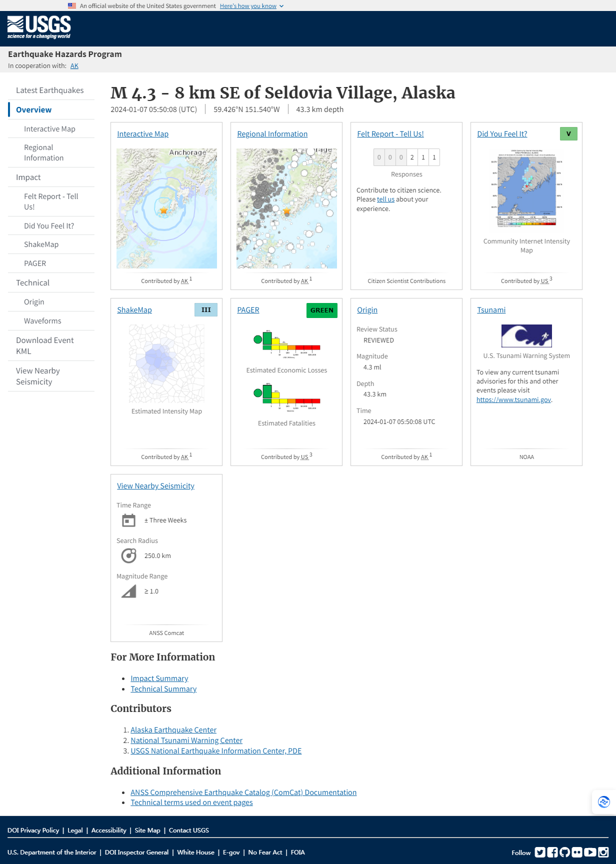Open the USGS GitHub icon
Viewport: 616px width, 864px height.
[565, 852]
